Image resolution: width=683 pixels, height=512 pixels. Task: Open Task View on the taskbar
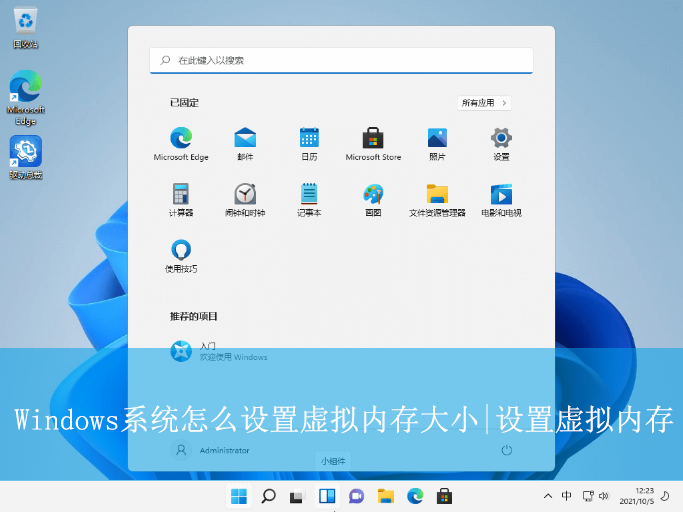(x=297, y=496)
